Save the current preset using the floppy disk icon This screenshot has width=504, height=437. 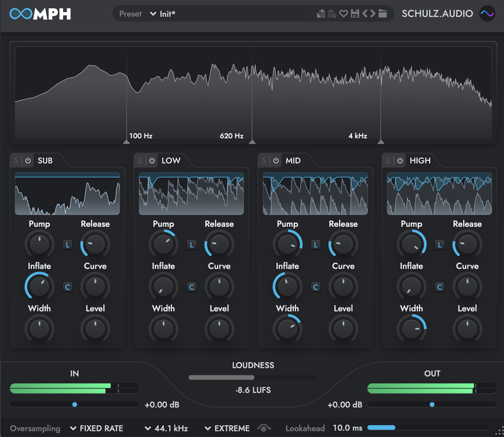tap(355, 13)
